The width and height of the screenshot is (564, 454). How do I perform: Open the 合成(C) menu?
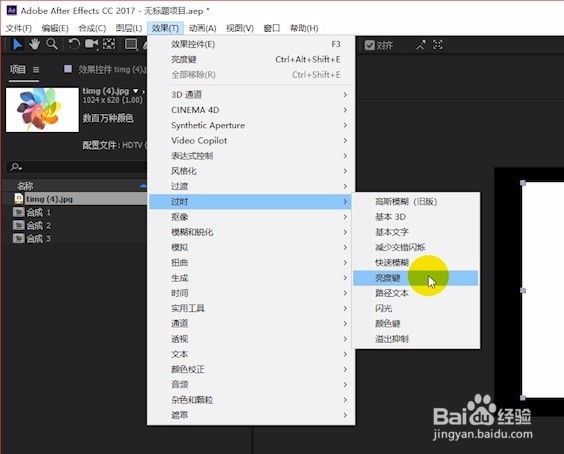pyautogui.click(x=92, y=28)
